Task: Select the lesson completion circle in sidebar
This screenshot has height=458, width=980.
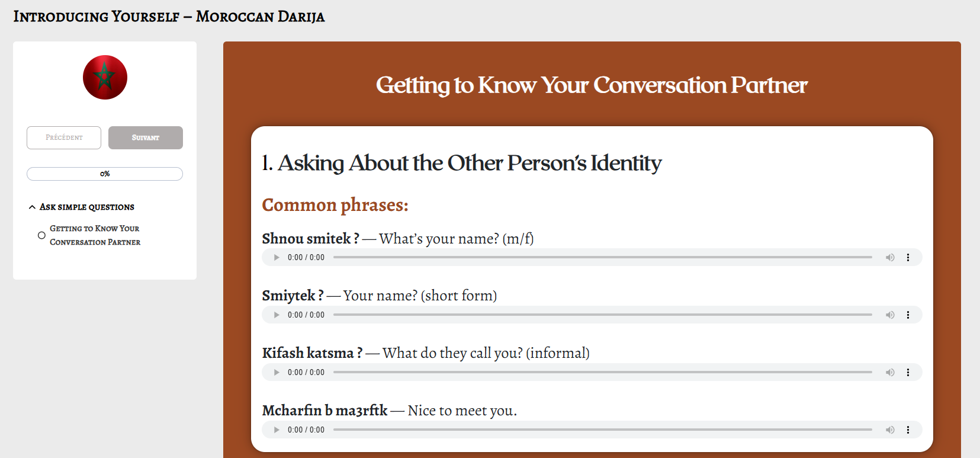Action: pyautogui.click(x=41, y=235)
